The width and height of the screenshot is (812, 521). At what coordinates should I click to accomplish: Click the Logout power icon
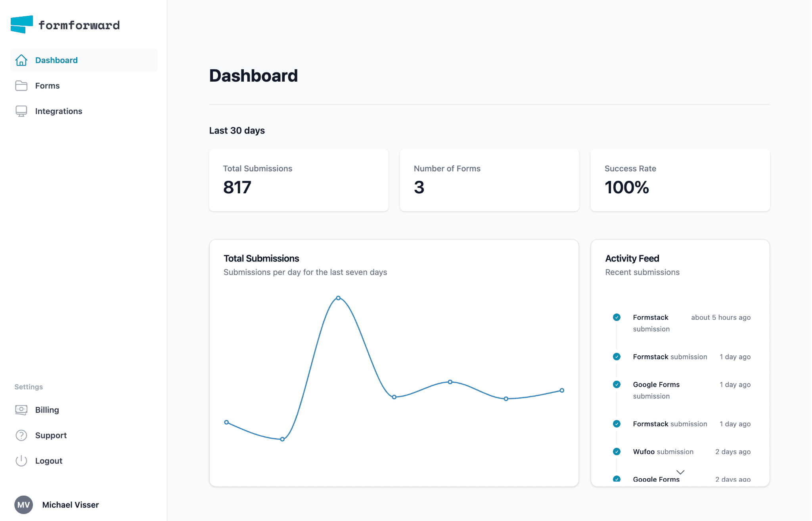pos(21,461)
